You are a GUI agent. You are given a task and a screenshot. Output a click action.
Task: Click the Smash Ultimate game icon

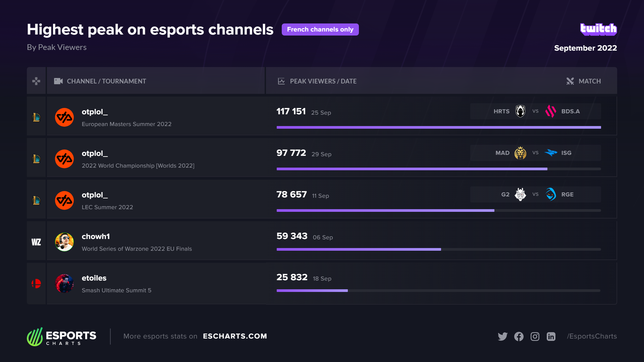[36, 284]
